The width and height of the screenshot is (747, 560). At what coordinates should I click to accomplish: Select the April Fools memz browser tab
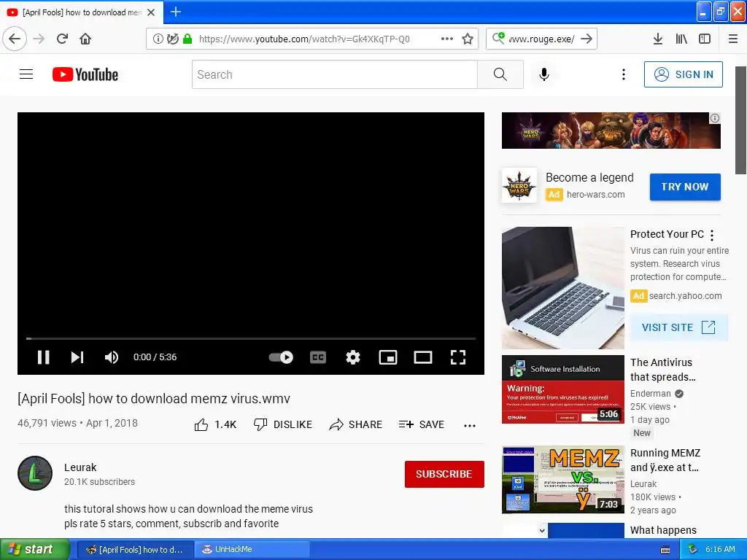(81, 12)
